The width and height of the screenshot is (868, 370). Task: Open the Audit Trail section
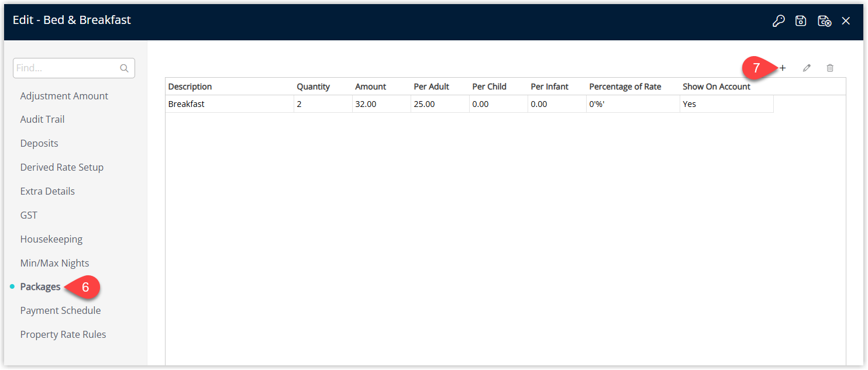(x=42, y=119)
